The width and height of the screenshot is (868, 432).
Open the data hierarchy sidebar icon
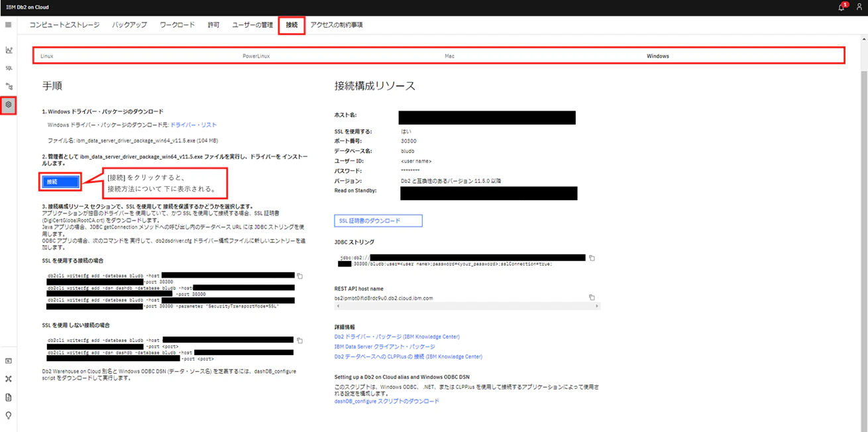tap(9, 85)
